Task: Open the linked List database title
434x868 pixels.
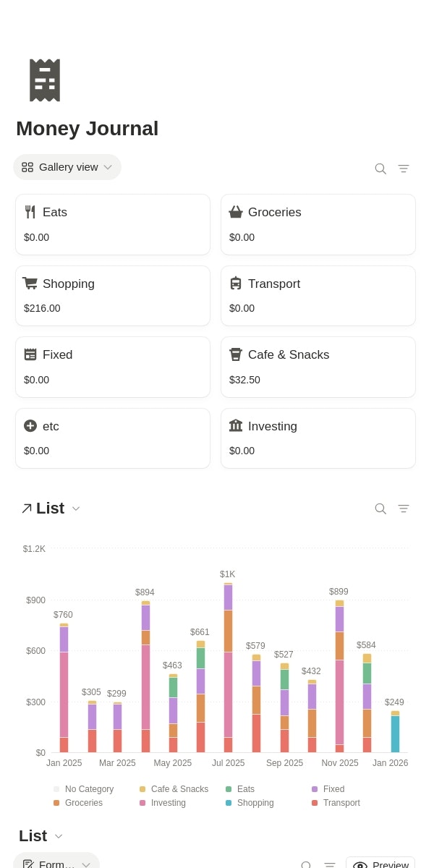Action: [x=50, y=509]
